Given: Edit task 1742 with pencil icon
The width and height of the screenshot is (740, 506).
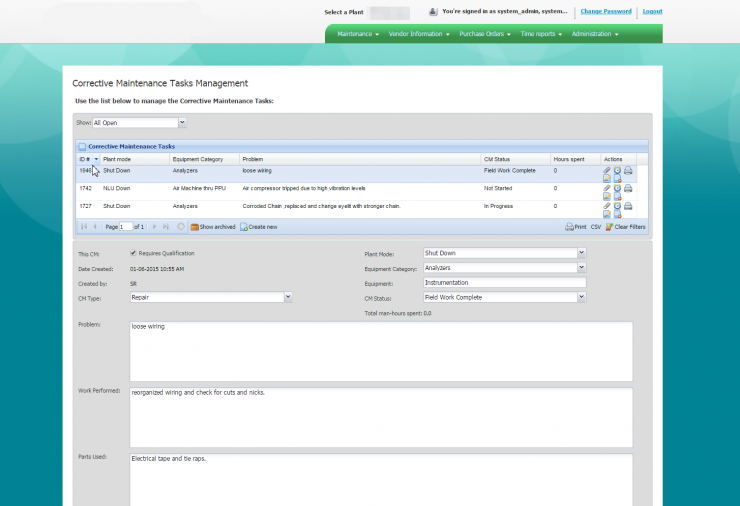Looking at the screenshot, I should point(607,196).
